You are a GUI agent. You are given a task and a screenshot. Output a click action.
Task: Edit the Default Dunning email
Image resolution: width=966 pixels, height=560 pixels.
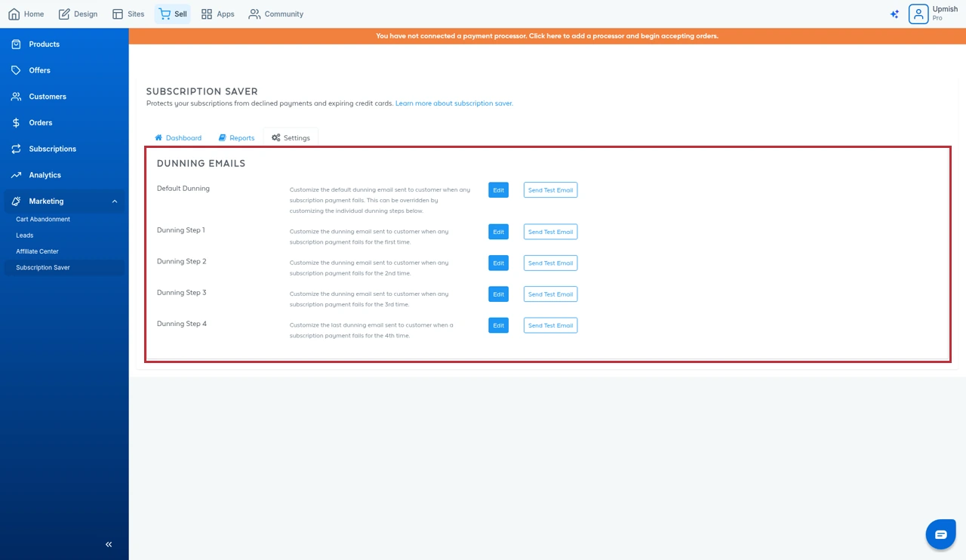(x=498, y=190)
